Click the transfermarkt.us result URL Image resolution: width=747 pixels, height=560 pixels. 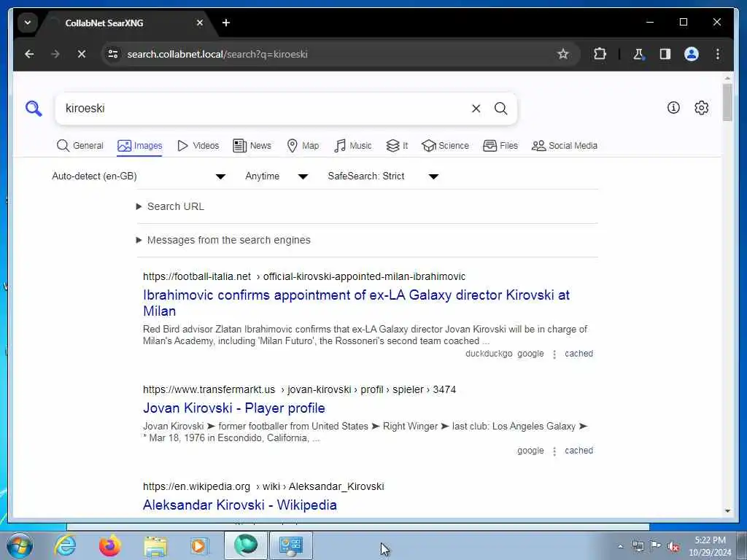[x=299, y=389]
